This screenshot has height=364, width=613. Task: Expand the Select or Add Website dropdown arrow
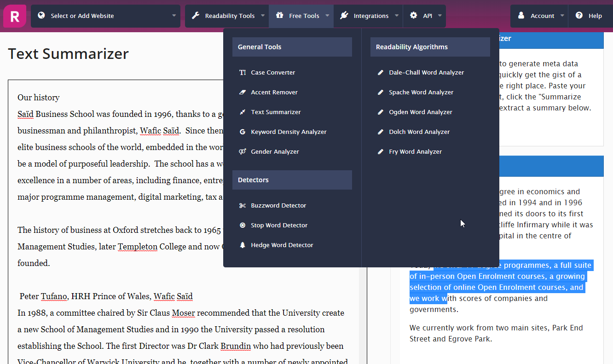tap(174, 16)
